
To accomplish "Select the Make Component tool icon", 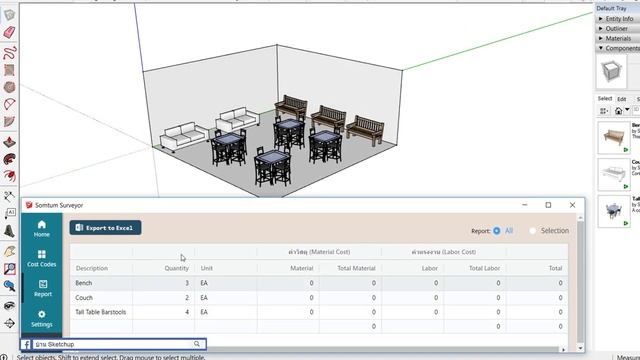I will coord(9,15).
